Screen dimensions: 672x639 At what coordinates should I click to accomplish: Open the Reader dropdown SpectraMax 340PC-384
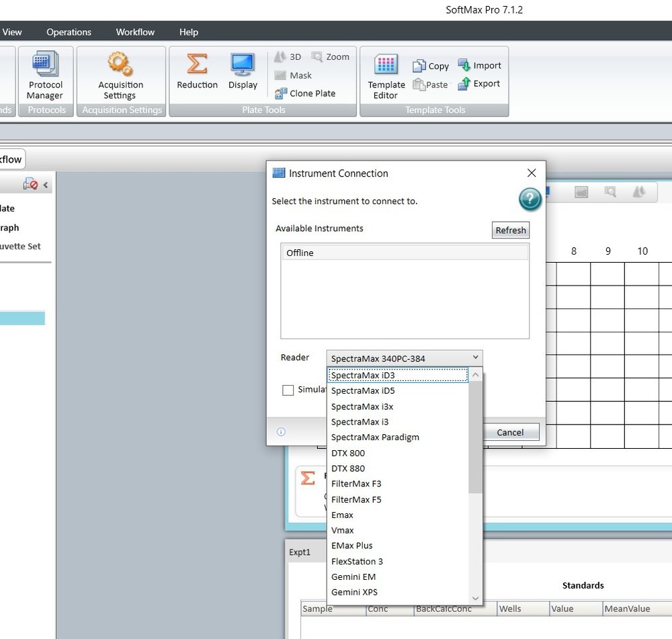[405, 358]
